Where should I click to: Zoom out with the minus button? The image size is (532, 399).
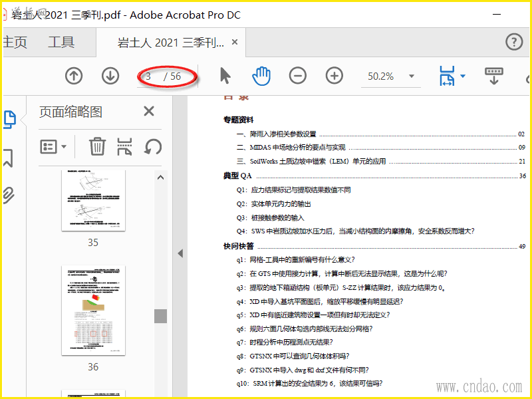(x=297, y=76)
